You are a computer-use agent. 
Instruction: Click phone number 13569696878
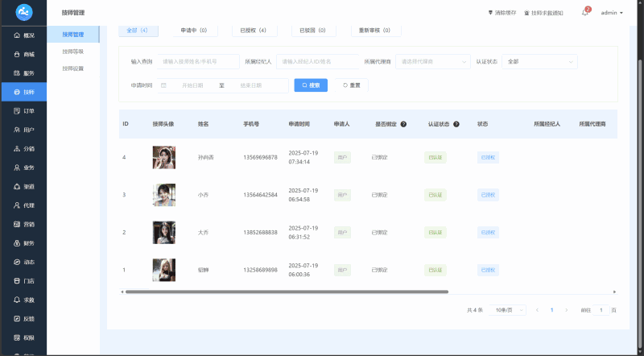[x=260, y=157]
